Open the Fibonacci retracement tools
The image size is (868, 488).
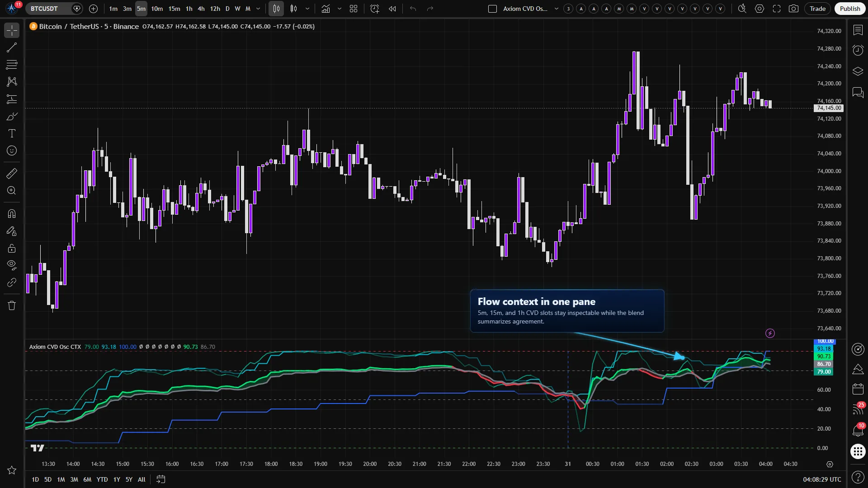coord(12,65)
